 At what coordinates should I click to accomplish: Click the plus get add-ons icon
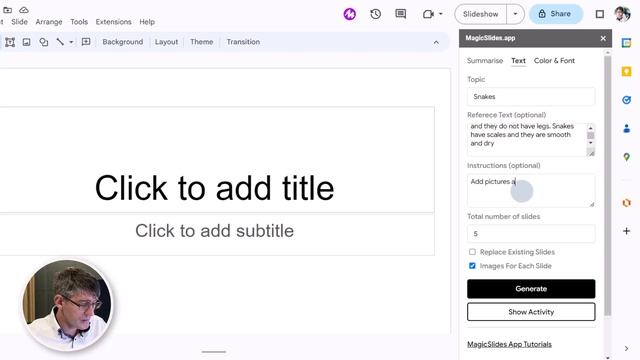click(x=627, y=231)
